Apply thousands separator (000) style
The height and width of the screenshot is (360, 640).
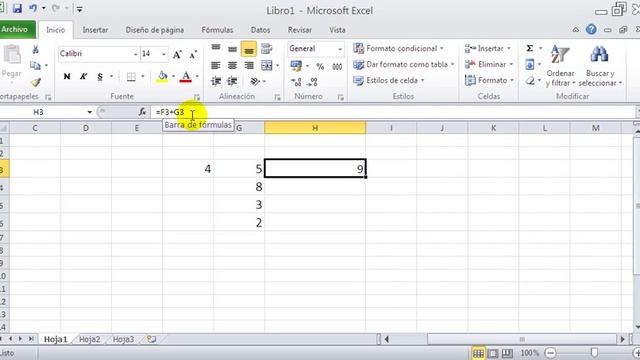click(337, 66)
